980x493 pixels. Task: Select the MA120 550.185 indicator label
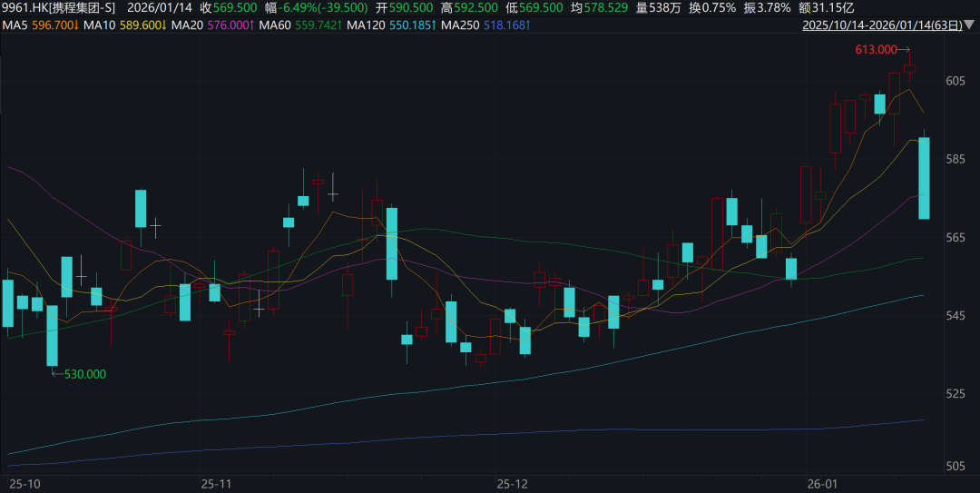click(392, 25)
